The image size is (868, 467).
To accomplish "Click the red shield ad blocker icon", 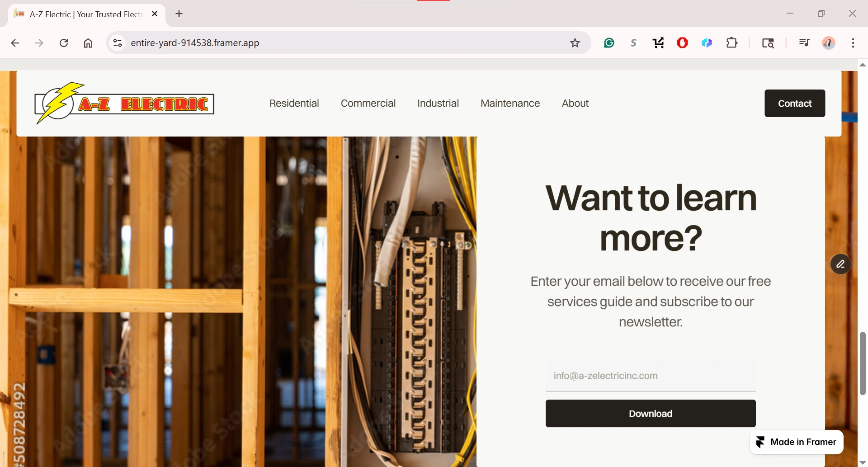I will pos(682,43).
